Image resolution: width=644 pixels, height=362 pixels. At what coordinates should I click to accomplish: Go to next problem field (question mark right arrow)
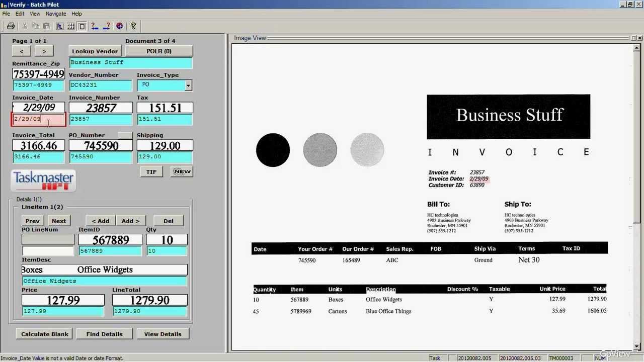106,26
